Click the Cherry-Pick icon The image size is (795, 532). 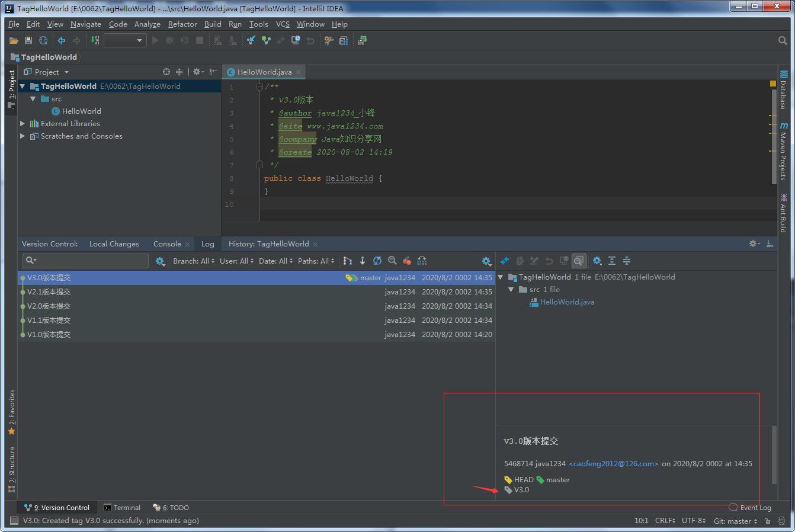click(407, 261)
